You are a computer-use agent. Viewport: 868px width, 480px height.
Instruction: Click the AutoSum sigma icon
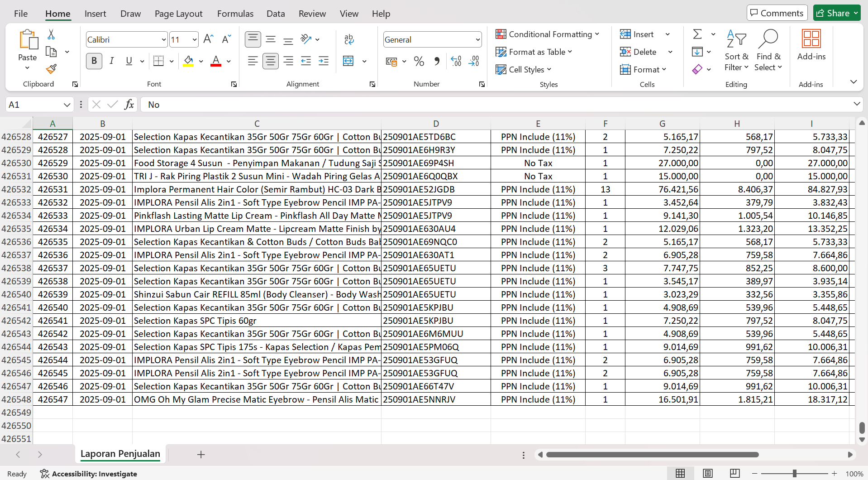[x=697, y=34]
